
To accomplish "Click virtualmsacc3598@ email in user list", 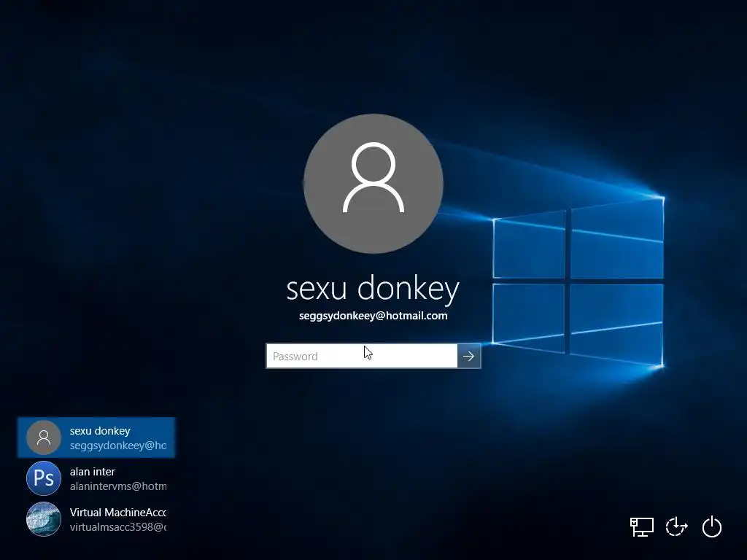I will (x=118, y=527).
